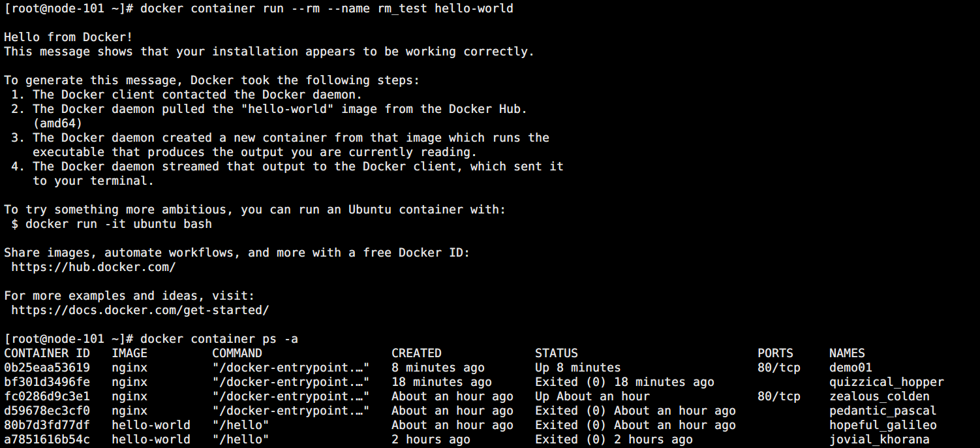This screenshot has height=448, width=980.
Task: Click the demo01 container name
Action: [x=850, y=368]
